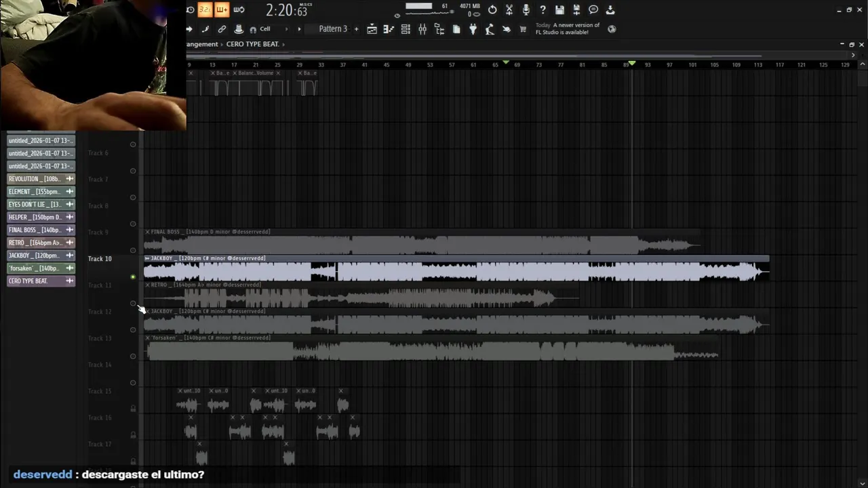Expand arrow after CERO TYPE BEAT. breadcrumb

tap(283, 44)
